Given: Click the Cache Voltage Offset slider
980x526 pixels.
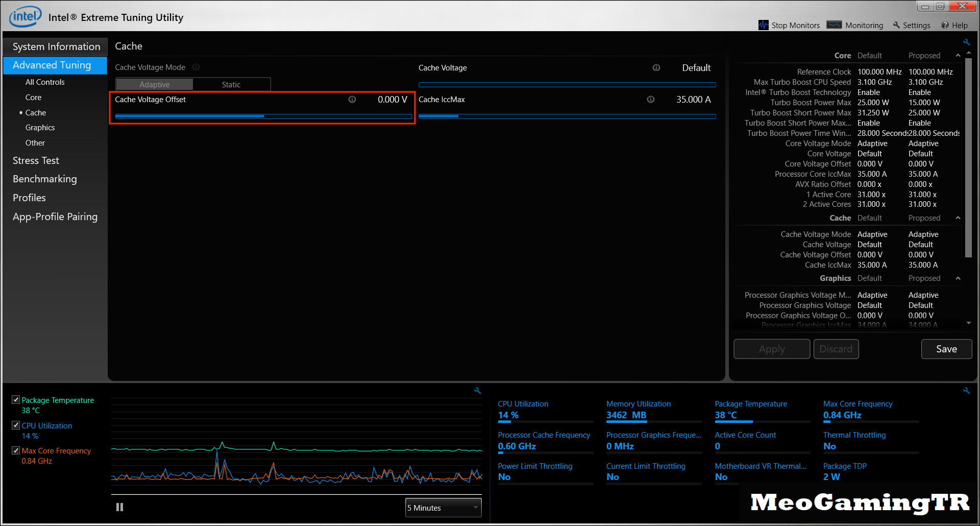Looking at the screenshot, I should click(x=263, y=116).
